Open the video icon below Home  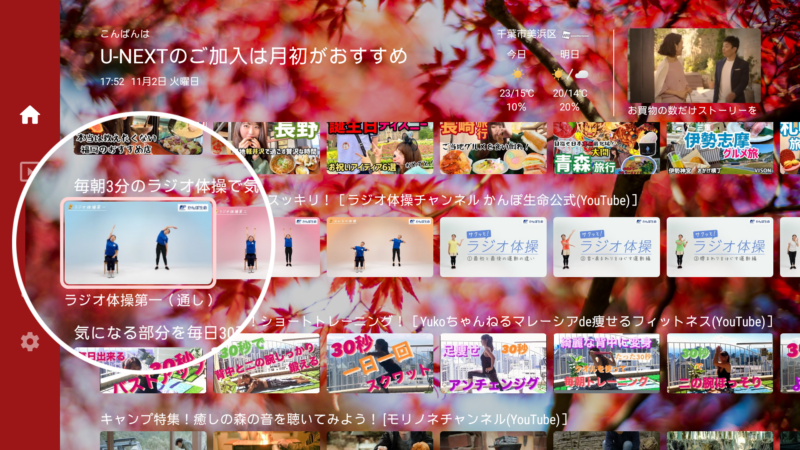30,172
